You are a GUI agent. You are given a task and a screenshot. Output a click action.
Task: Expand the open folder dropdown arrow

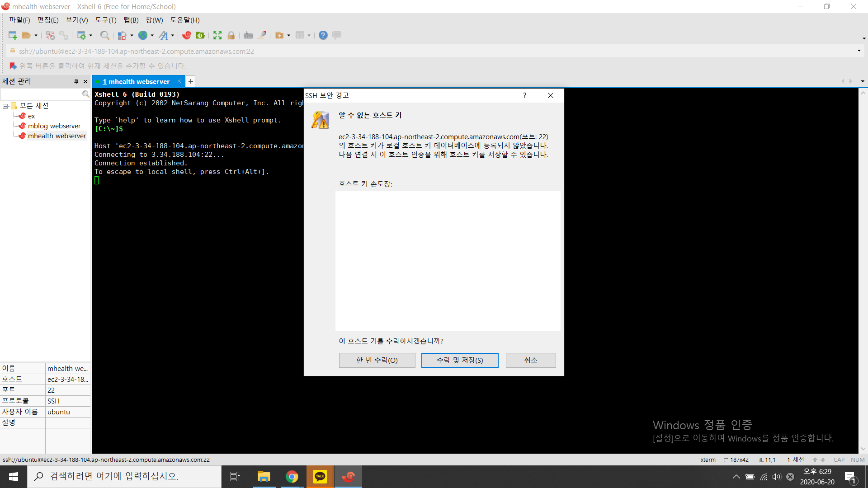point(36,35)
